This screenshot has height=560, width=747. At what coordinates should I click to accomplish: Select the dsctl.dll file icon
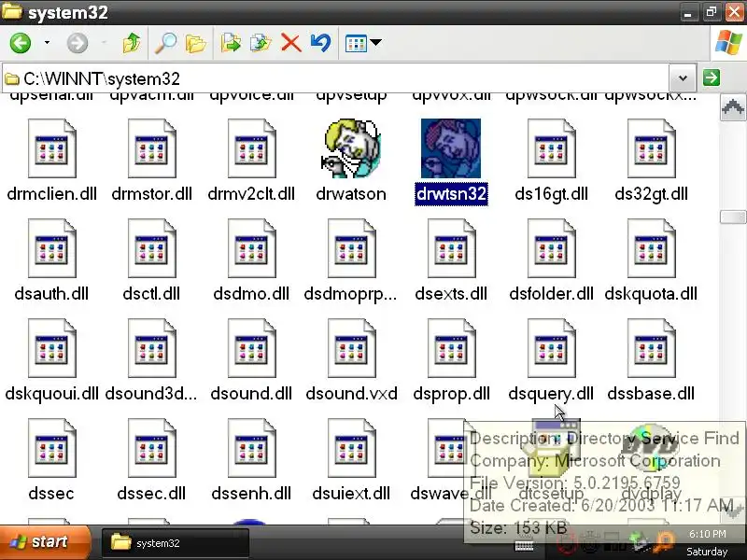coord(151,248)
